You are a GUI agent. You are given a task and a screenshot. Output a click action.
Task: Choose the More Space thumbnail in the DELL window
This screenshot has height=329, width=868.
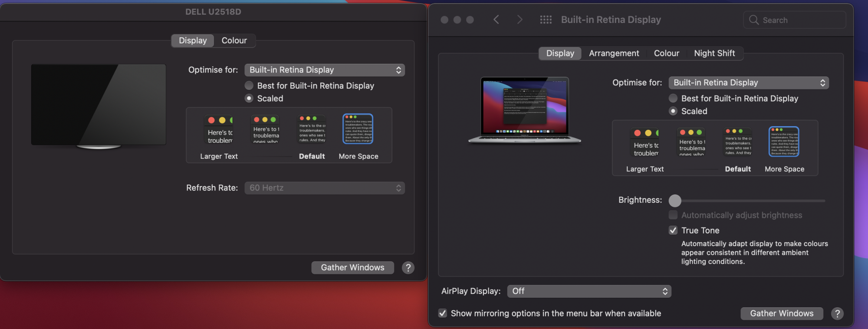(358, 129)
